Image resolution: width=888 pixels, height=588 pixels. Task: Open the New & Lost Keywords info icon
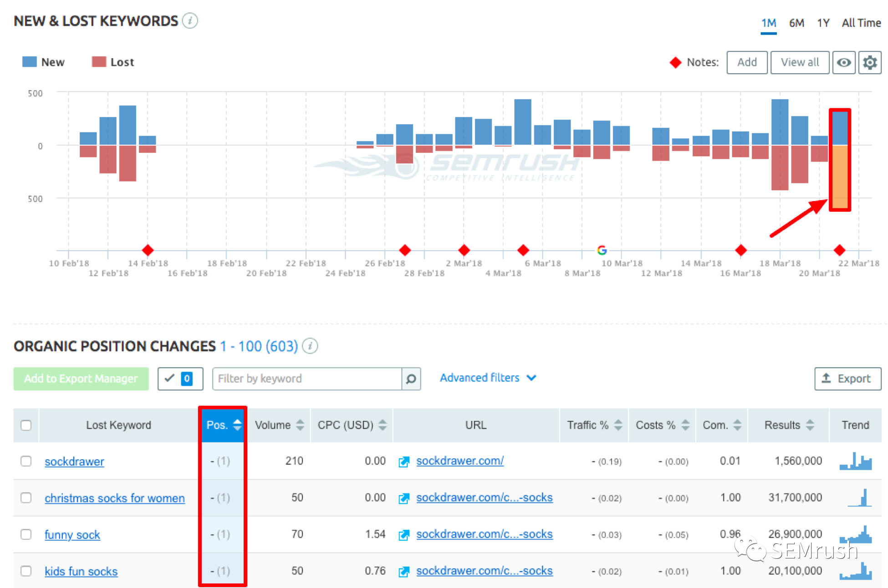190,21
